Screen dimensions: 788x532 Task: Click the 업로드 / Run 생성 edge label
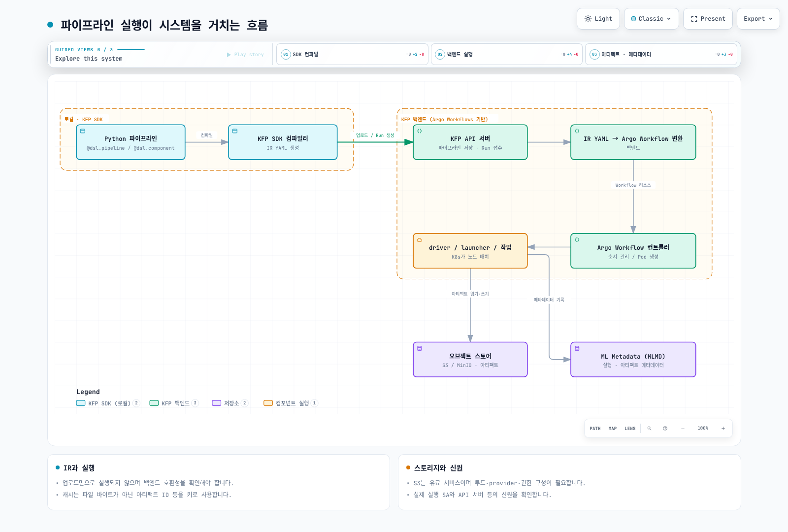(375, 135)
